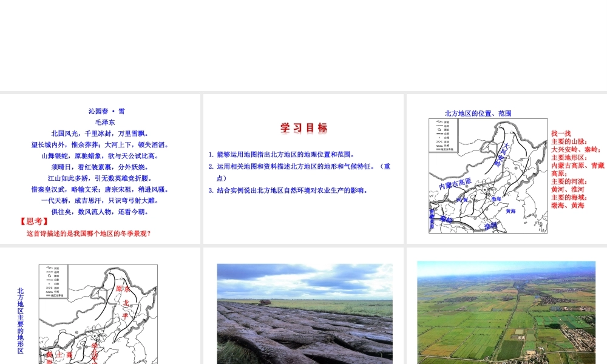Select learning objective 2 about 地形和气候特征
This screenshot has width=607, height=364.
pyautogui.click(x=300, y=172)
